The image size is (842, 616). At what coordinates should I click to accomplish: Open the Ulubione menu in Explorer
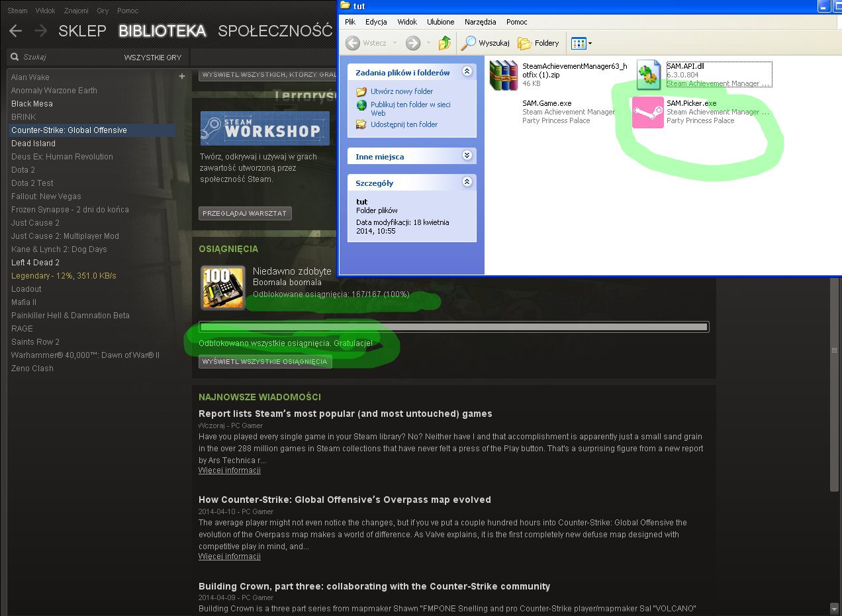click(x=441, y=22)
